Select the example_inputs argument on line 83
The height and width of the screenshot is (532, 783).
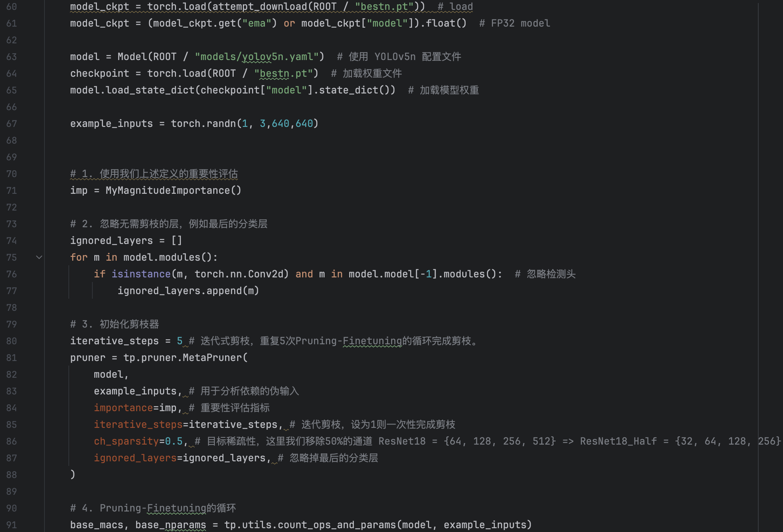tap(136, 391)
